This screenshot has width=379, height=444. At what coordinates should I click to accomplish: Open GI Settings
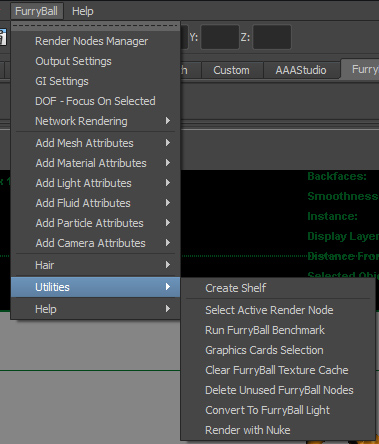pyautogui.click(x=96, y=81)
